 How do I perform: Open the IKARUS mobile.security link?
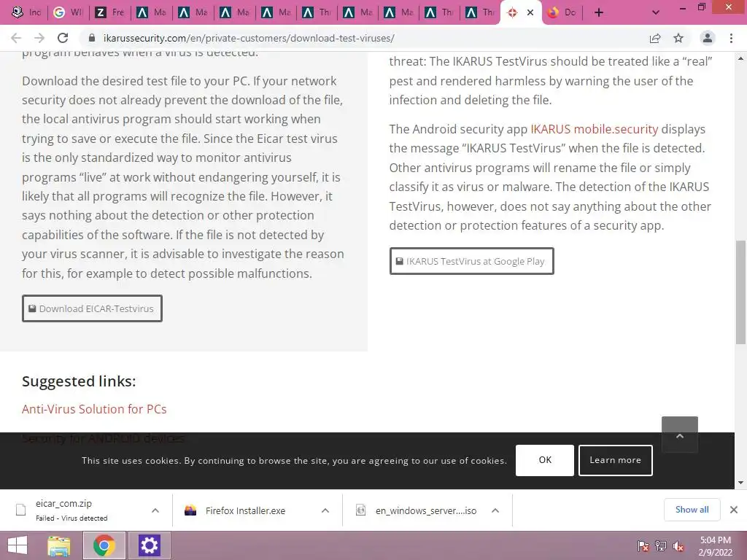pyautogui.click(x=594, y=129)
